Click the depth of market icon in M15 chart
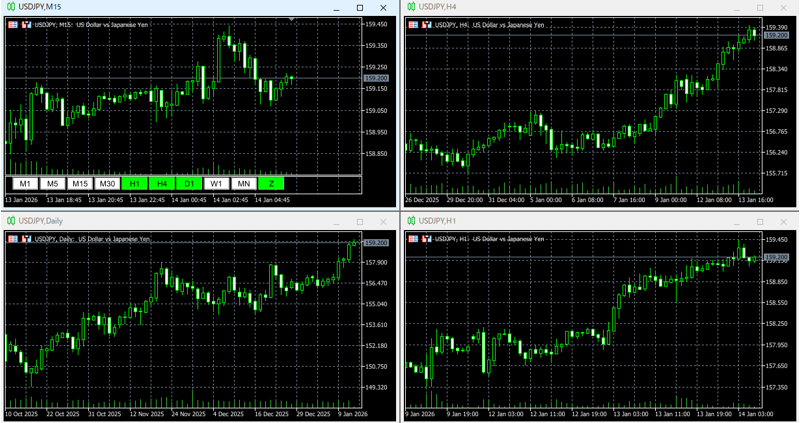The height and width of the screenshot is (423, 800). click(13, 24)
